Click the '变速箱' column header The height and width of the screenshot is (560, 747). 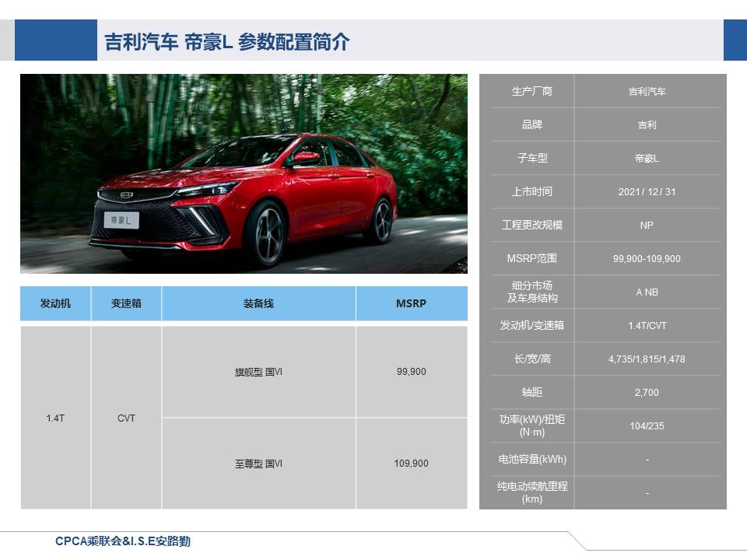[126, 303]
